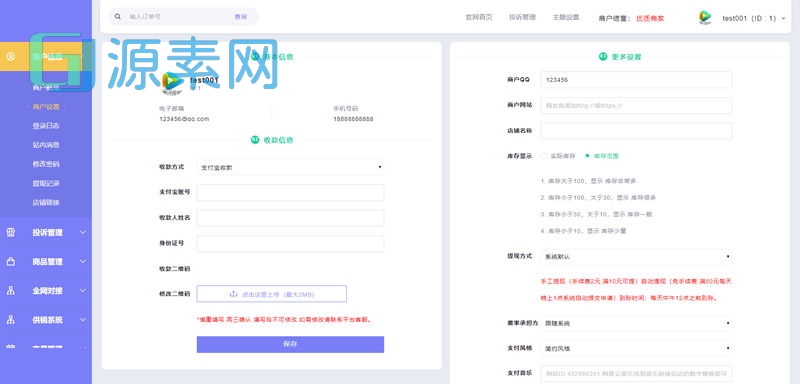Image resolution: width=800 pixels, height=384 pixels.
Task: Open 投诉管理 in the top navigation
Action: 522,17
